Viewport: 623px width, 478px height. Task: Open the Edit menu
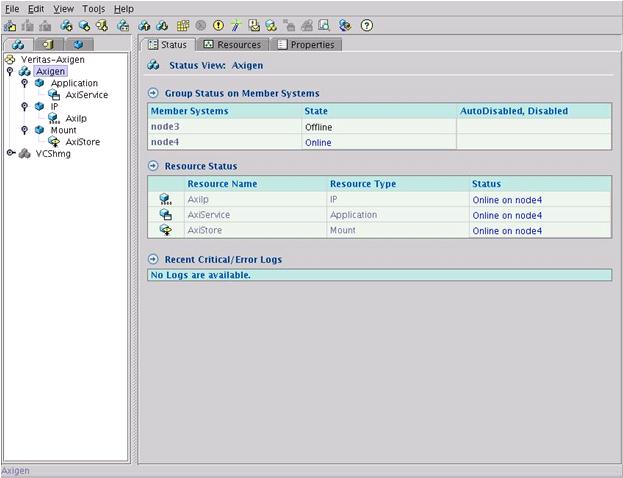[36, 9]
